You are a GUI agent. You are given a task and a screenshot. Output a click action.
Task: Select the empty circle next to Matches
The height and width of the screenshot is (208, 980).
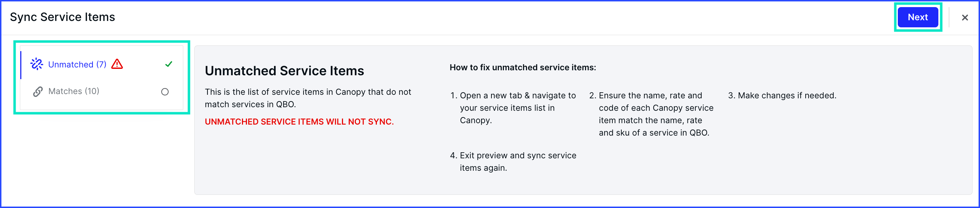(165, 92)
